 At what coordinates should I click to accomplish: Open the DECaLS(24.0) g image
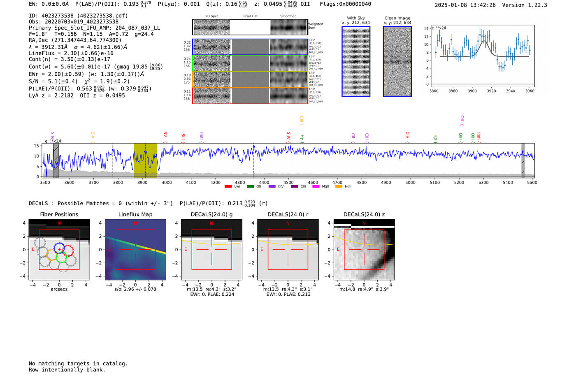tap(211, 249)
